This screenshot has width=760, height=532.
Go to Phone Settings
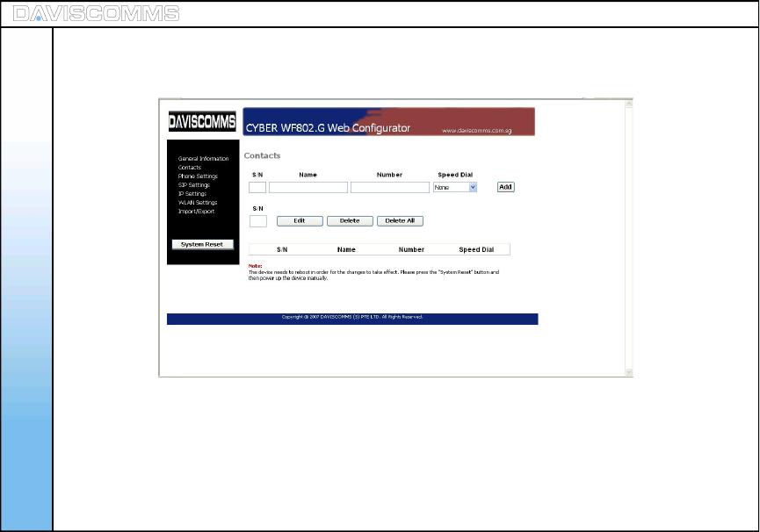coord(198,176)
